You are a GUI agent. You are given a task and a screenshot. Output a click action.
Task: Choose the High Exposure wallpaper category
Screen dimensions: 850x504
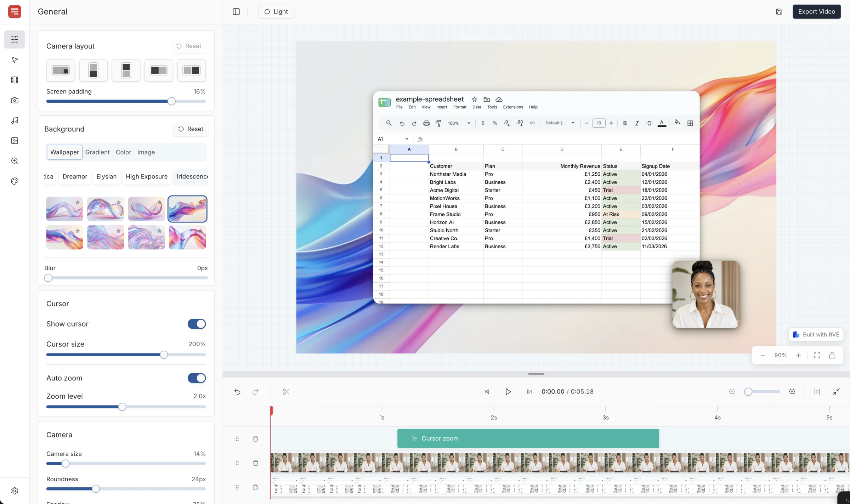tap(147, 176)
